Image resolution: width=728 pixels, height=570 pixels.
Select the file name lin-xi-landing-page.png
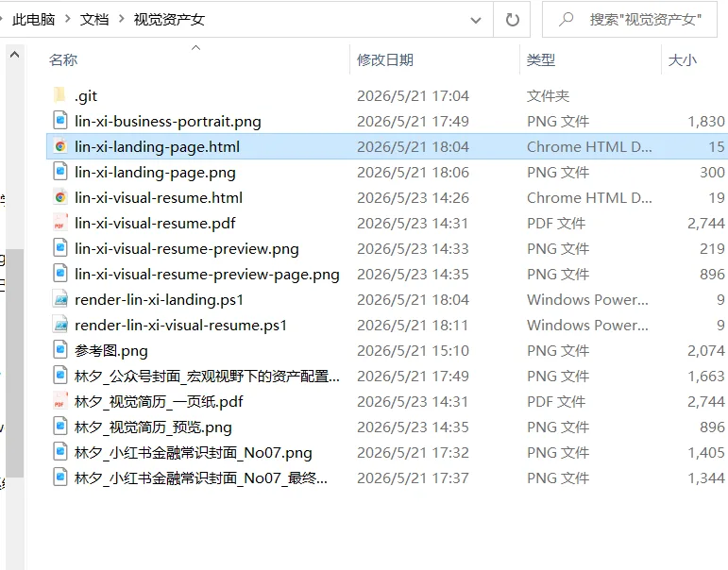(155, 172)
